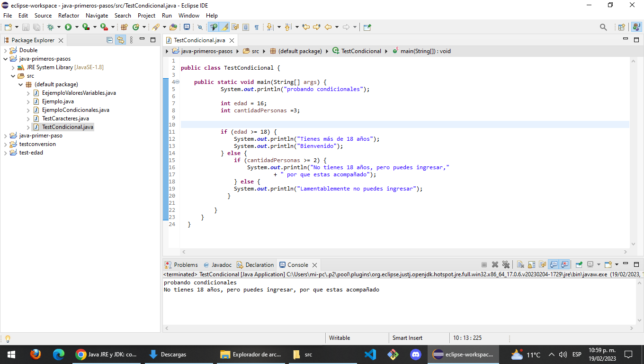Toggle Breadcrumb in the editor toolbar
The width and height of the screenshot is (644, 364).
coord(214,27)
